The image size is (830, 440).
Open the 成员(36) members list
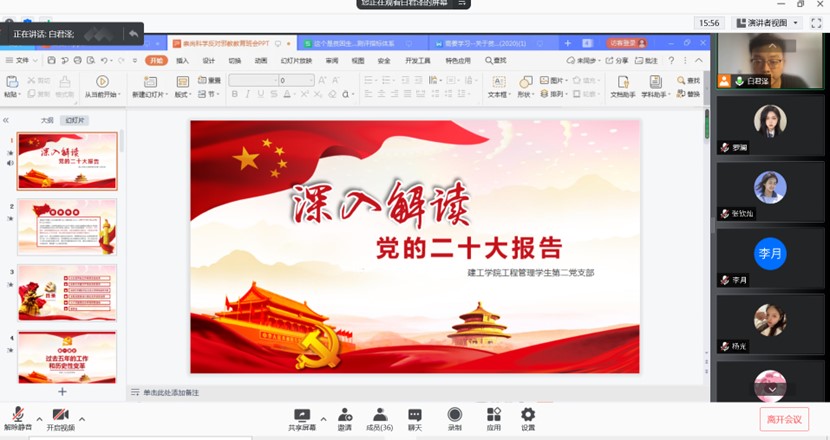pyautogui.click(x=380, y=419)
